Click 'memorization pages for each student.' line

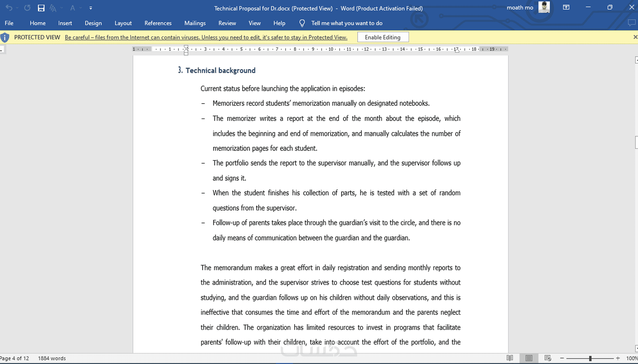tap(265, 148)
